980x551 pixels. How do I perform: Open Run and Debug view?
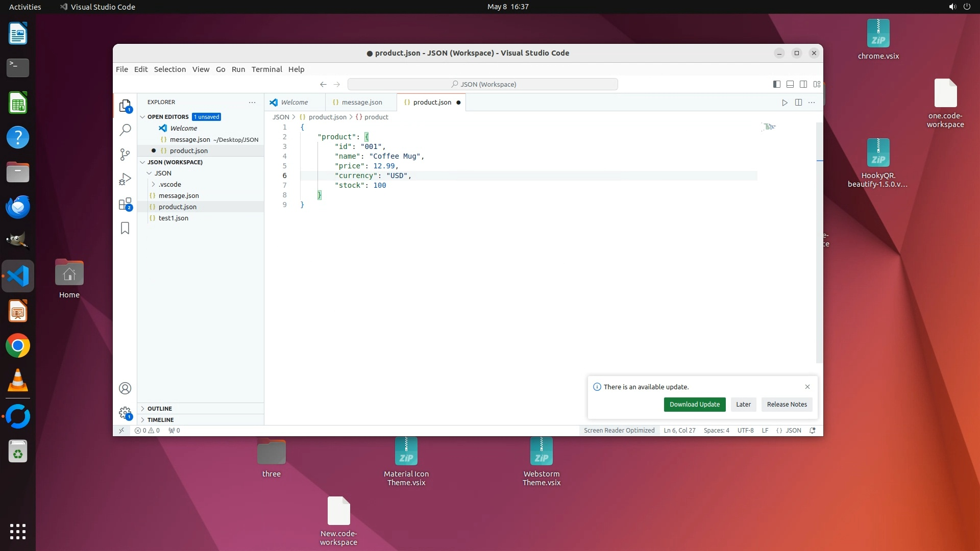pyautogui.click(x=125, y=180)
